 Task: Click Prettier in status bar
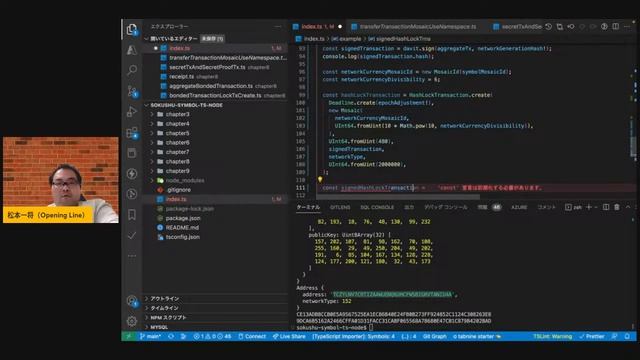(592, 336)
